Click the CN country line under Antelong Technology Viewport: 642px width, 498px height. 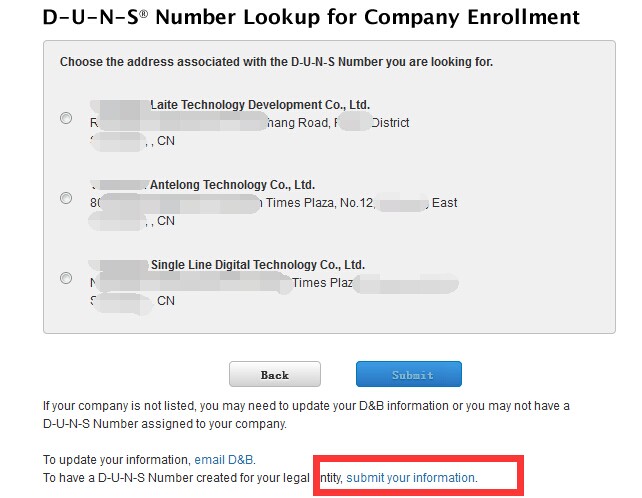(x=132, y=221)
